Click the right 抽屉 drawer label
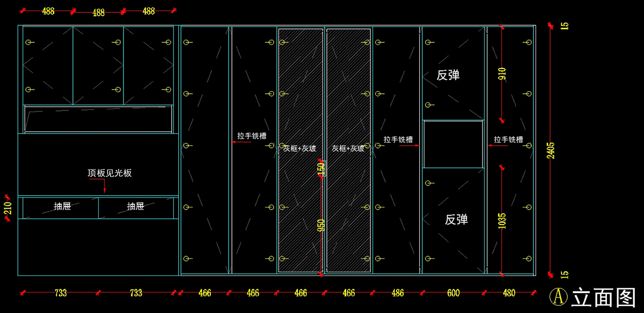 click(135, 206)
